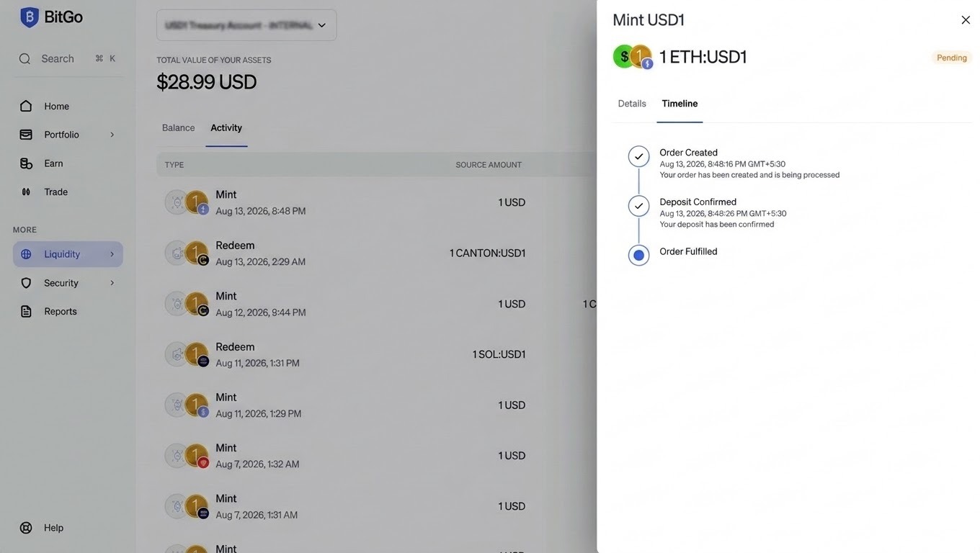Open the Mint row dated Aug 13, 8:48 PM

click(x=376, y=202)
